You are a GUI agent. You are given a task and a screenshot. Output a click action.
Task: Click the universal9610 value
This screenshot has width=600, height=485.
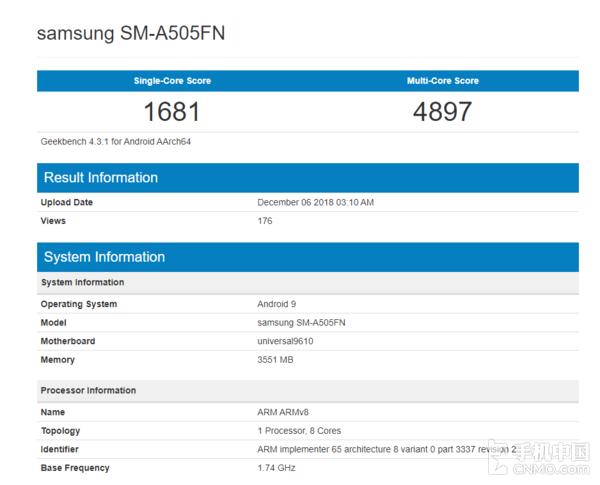pyautogui.click(x=285, y=341)
